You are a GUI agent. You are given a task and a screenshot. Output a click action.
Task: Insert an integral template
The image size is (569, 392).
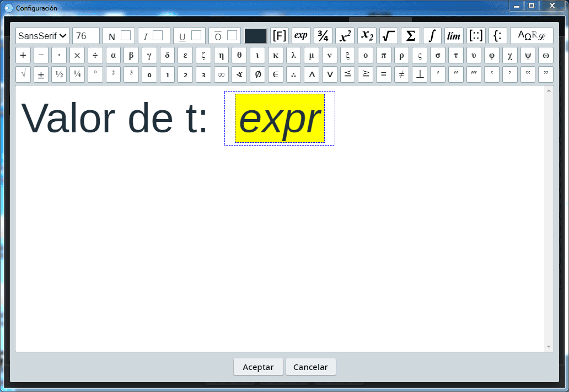(432, 36)
